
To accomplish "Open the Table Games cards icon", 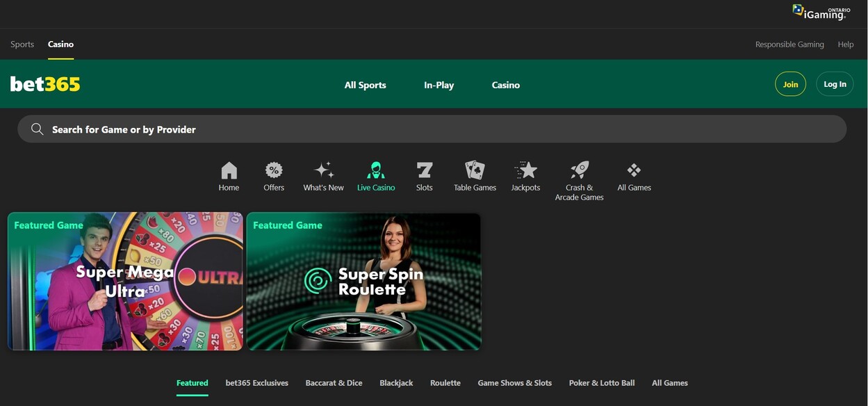I will tap(475, 170).
